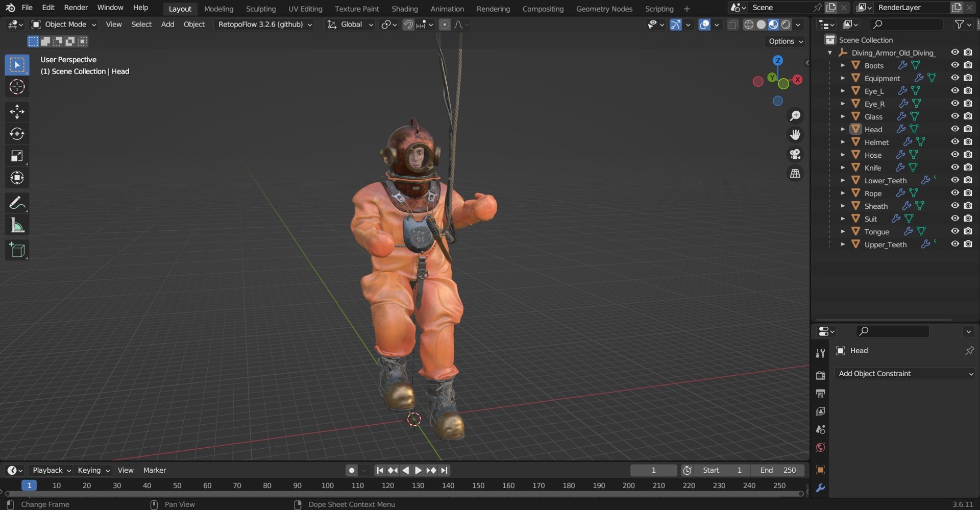Select the Cursor tool in the toolbar
Screen dimensions: 980x510
[x=17, y=87]
